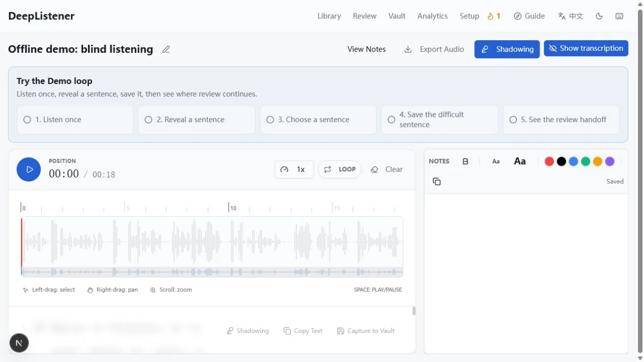Click inside the notes editor area
Screen dimensions: 644x362
[x=526, y=273]
